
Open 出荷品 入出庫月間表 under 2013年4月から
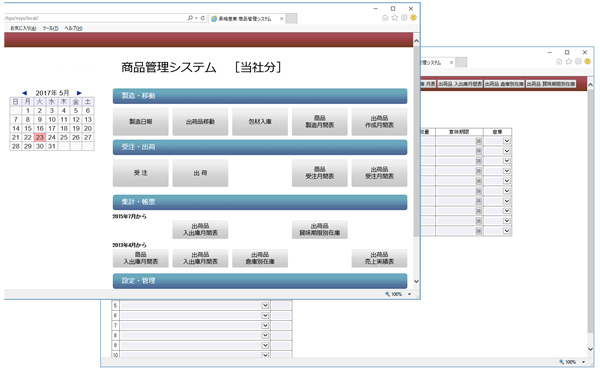[x=200, y=258]
